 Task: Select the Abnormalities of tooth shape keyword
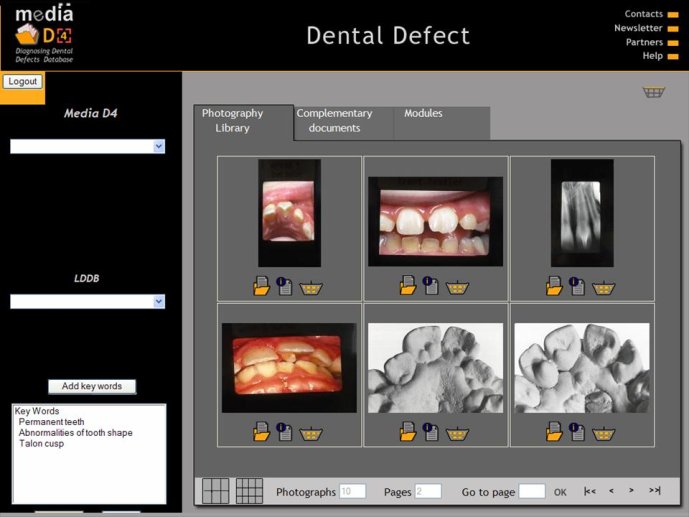tap(76, 433)
